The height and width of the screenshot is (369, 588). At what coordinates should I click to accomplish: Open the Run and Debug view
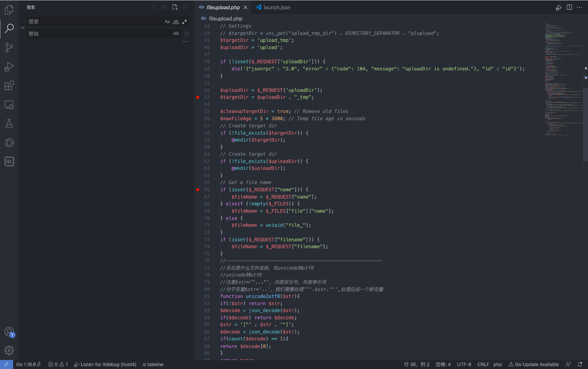tap(9, 67)
